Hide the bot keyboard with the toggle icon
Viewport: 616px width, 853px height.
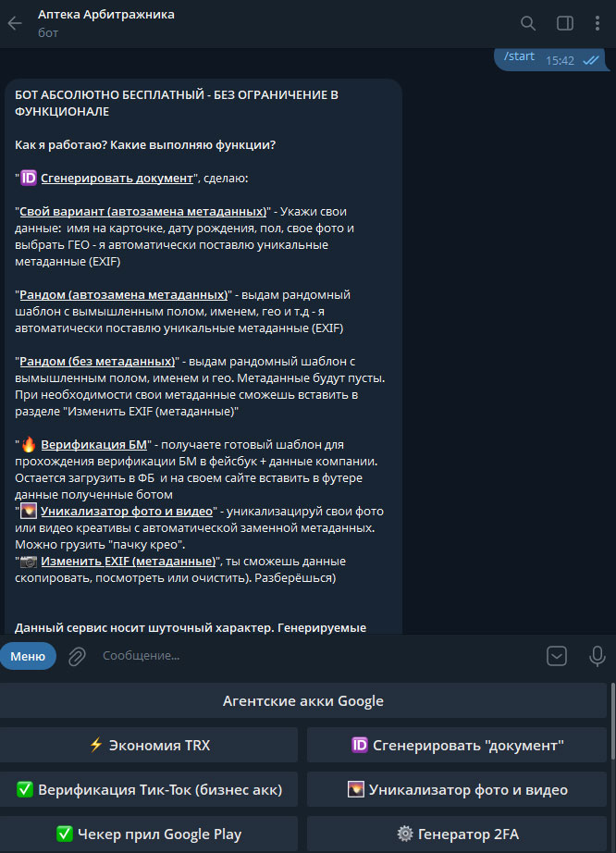[556, 656]
